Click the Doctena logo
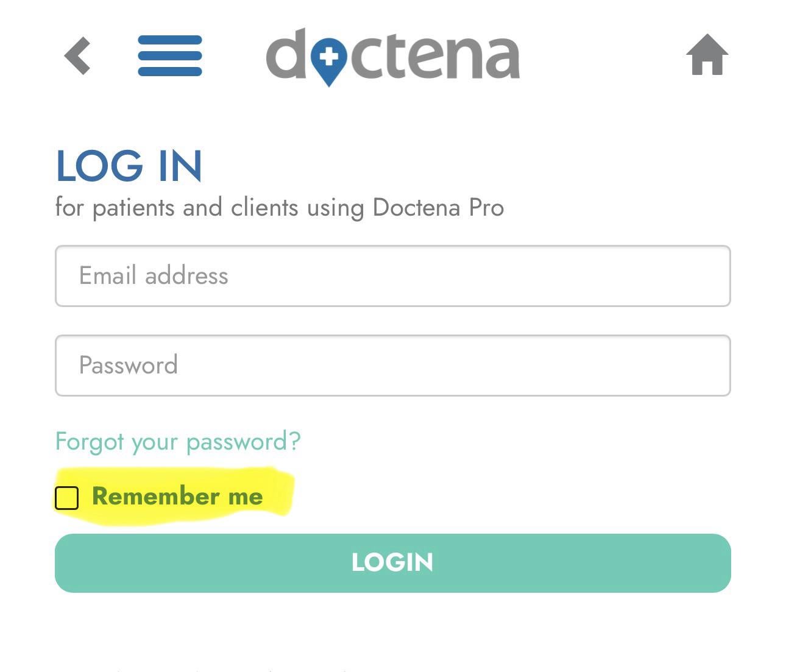Screen dimensions: 786x672 [x=392, y=56]
